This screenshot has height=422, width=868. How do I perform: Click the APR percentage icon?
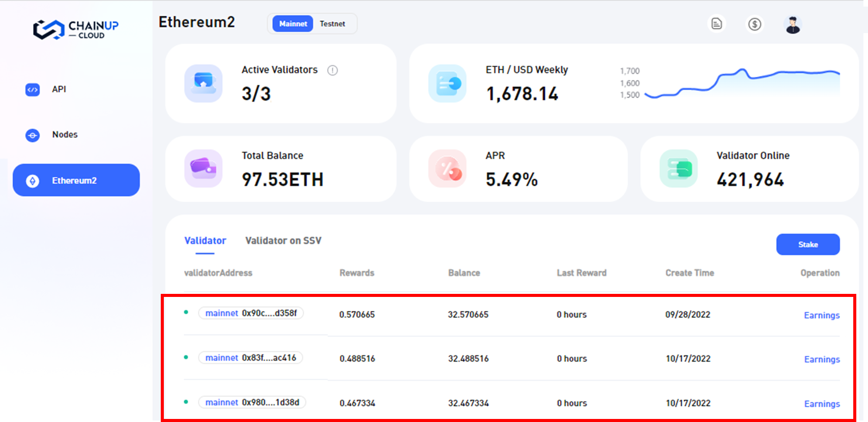(x=447, y=168)
